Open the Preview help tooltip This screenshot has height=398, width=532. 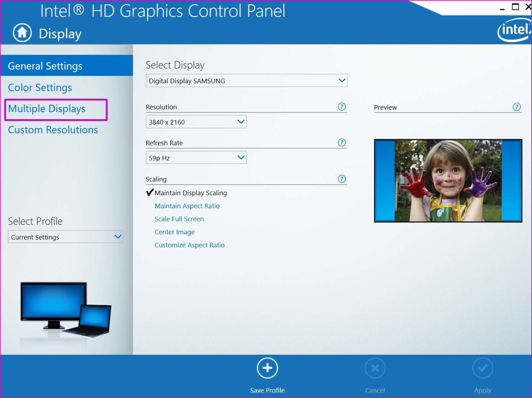point(517,107)
